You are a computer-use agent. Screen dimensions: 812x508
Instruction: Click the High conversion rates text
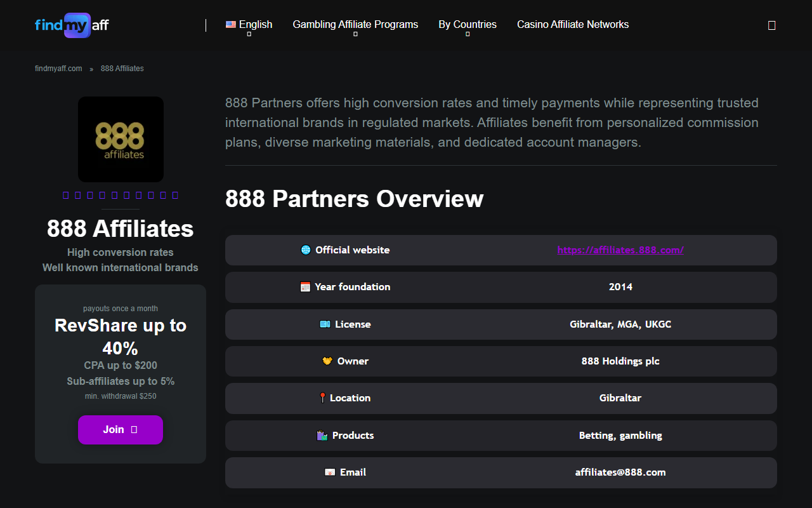121,253
